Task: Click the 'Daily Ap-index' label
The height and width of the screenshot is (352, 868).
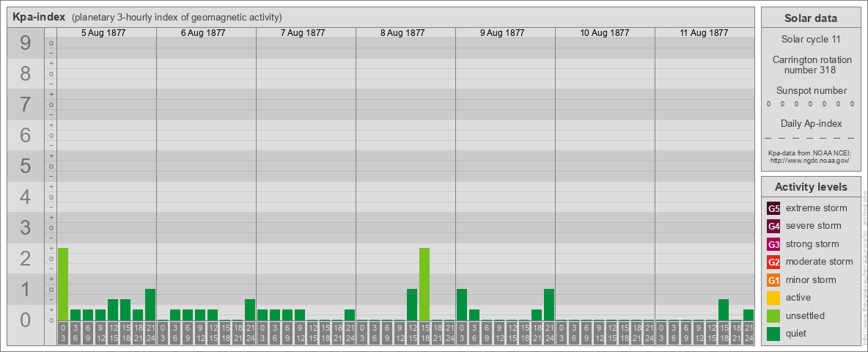Action: (x=812, y=123)
